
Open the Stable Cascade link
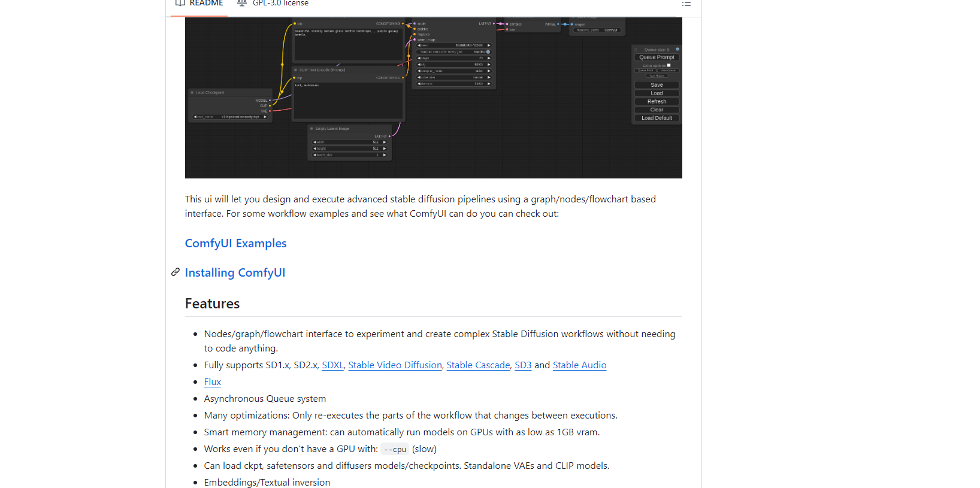coord(478,365)
